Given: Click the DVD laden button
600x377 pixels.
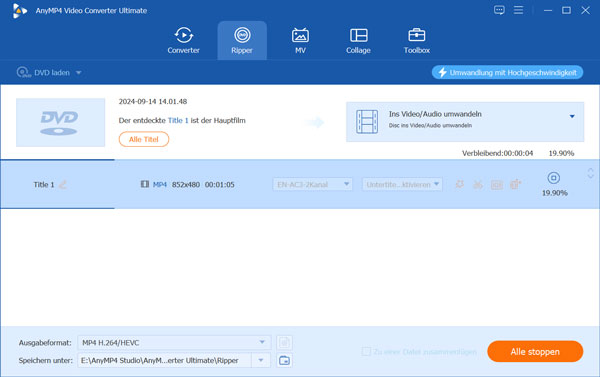Looking at the screenshot, I should [43, 72].
